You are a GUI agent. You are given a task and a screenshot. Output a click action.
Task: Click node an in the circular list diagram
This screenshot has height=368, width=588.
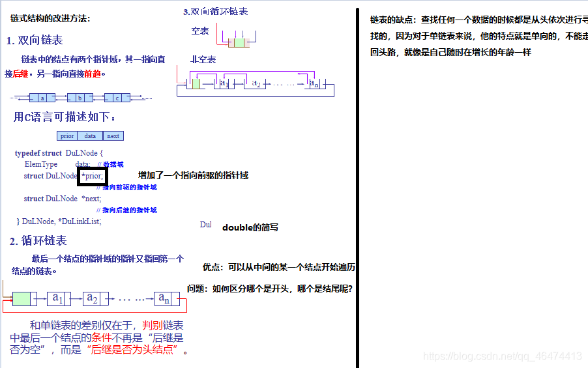[x=167, y=299]
